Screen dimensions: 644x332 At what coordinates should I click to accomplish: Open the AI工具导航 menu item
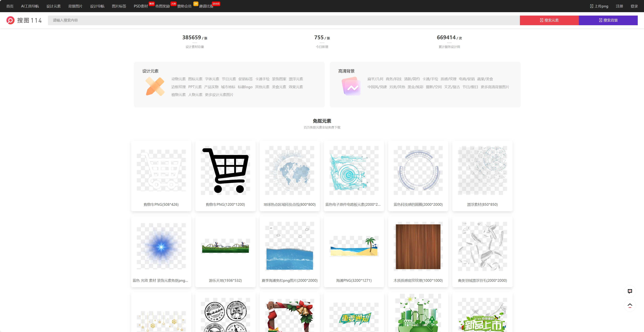coord(30,6)
